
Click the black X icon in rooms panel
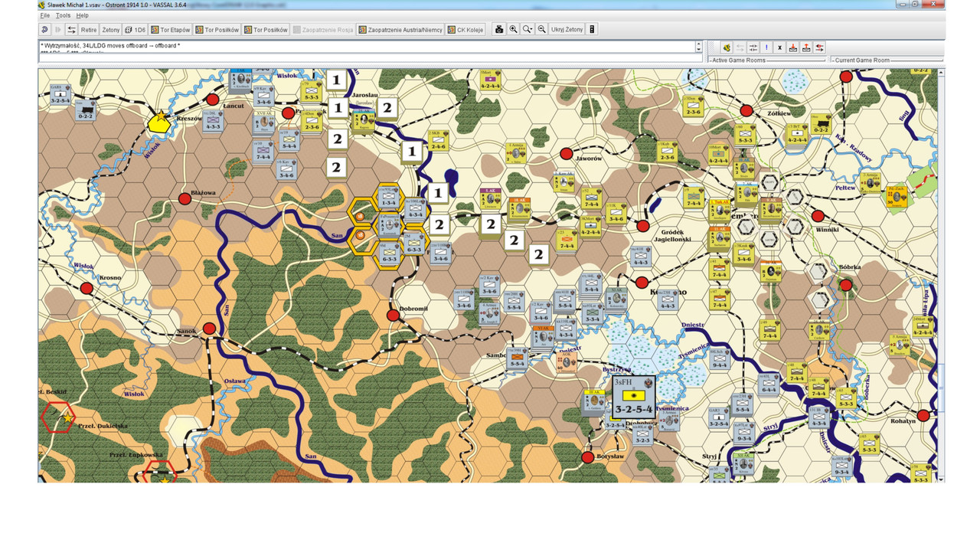tap(780, 47)
